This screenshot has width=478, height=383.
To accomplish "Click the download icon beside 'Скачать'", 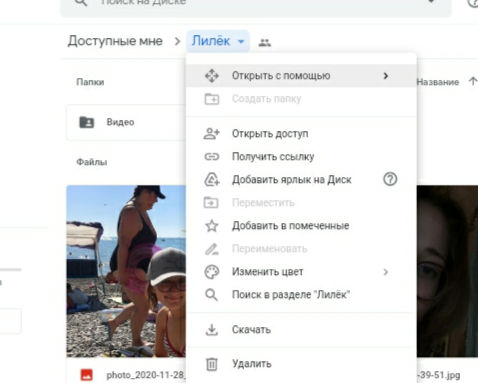I will pyautogui.click(x=212, y=330).
